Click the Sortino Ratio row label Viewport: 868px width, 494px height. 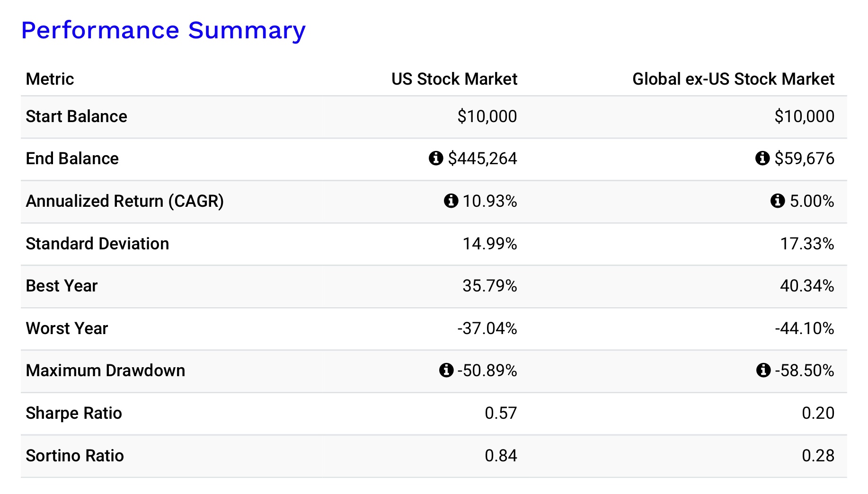click(x=75, y=456)
